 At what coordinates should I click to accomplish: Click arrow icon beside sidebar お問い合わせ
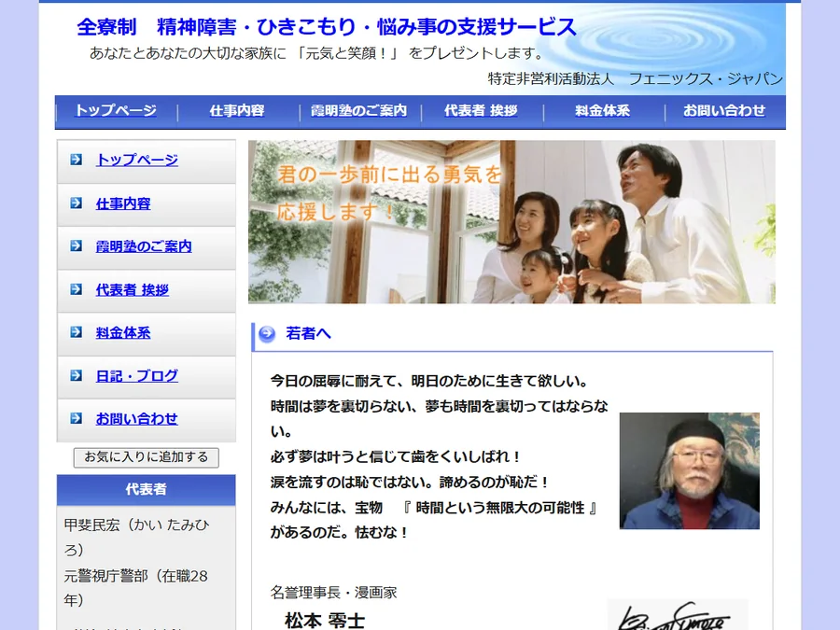77,418
